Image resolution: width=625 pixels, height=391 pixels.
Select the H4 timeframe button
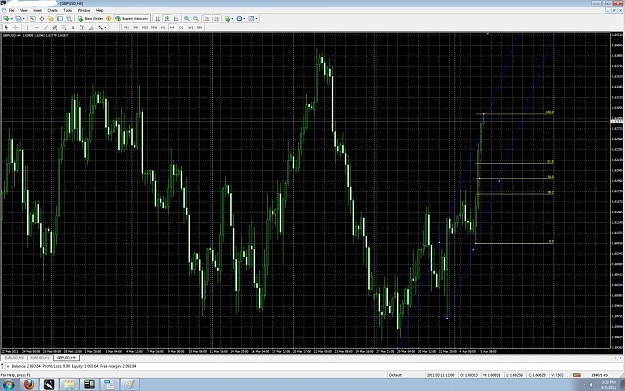coord(172,28)
